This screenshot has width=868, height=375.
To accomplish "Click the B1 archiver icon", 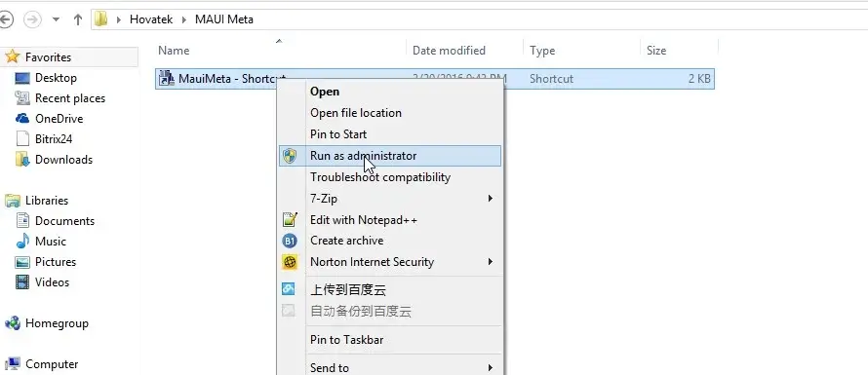I will tap(290, 241).
